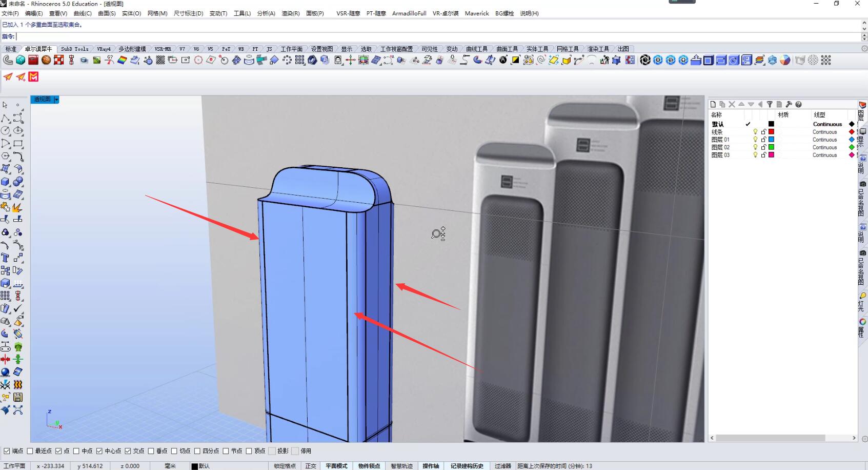This screenshot has width=868, height=470.
Task: Click the red toolbox icon in toolbar
Action: [x=33, y=60]
